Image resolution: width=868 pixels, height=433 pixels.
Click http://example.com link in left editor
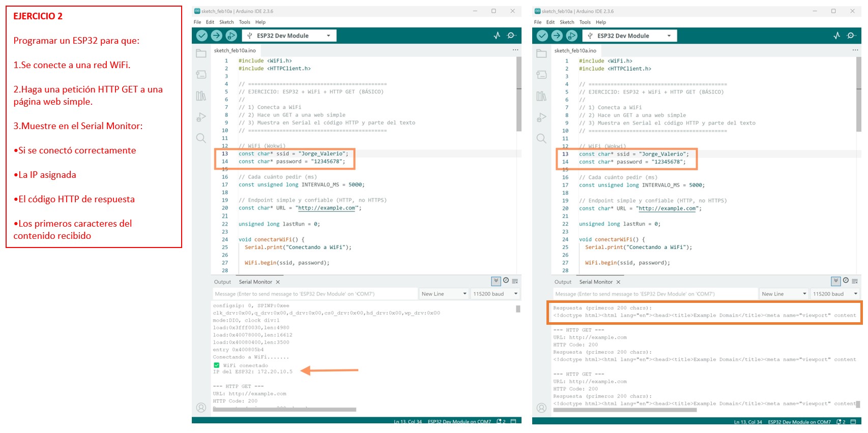[x=326, y=208]
